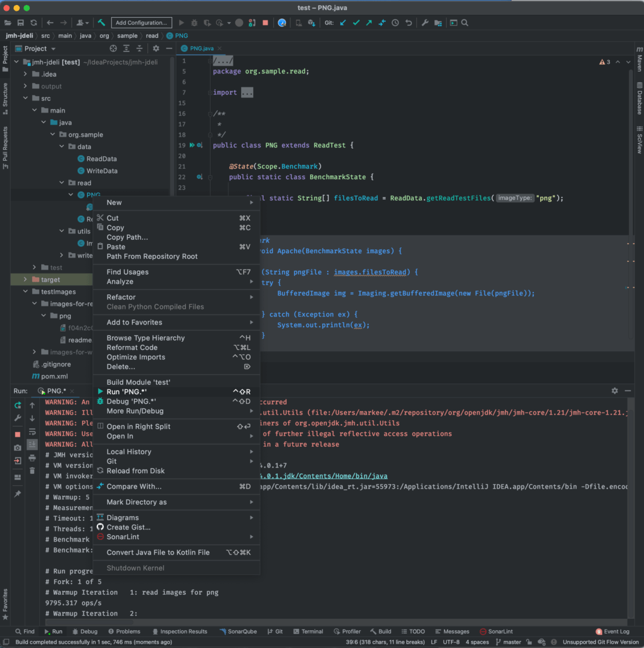Toggle scroll to end in Run console
This screenshot has height=648, width=644.
tap(32, 445)
